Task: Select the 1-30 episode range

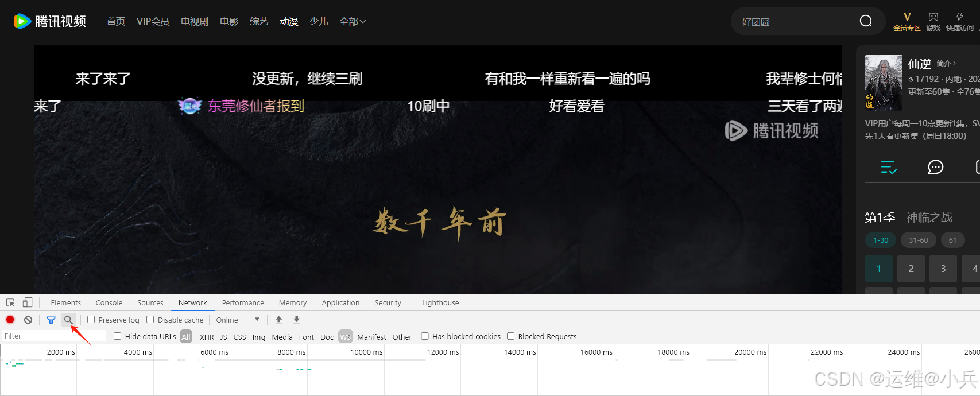Action: pyautogui.click(x=881, y=240)
